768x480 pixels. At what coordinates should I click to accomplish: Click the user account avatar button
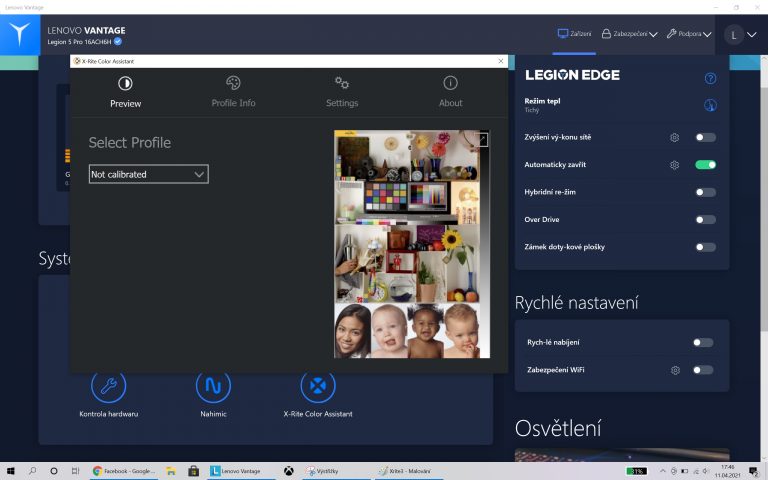(735, 34)
